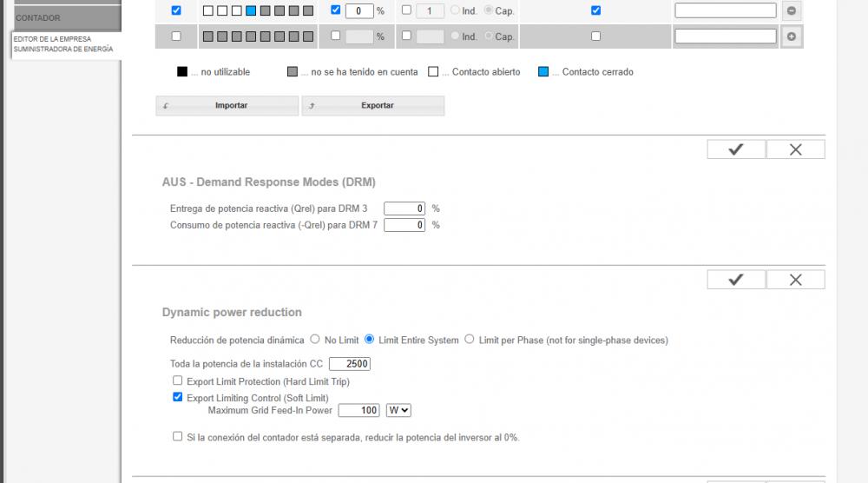Click the Maximum Grid Feed-In Power field

tap(358, 410)
